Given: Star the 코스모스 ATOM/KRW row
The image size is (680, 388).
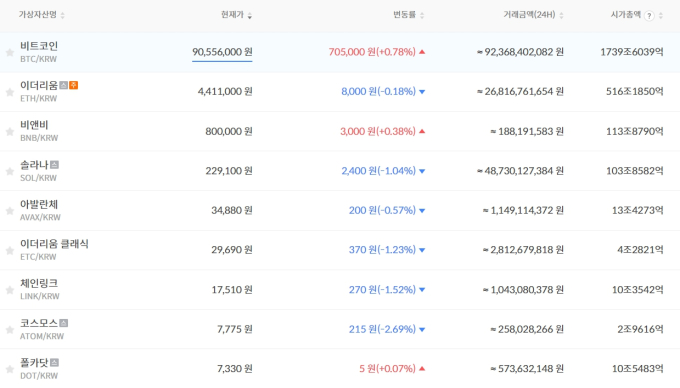Looking at the screenshot, I should 10,330.
